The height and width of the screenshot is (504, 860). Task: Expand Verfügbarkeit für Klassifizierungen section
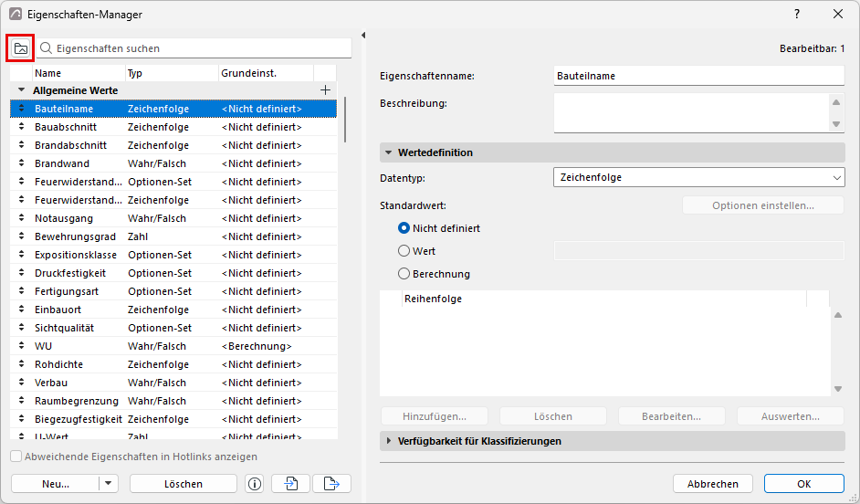[388, 441]
